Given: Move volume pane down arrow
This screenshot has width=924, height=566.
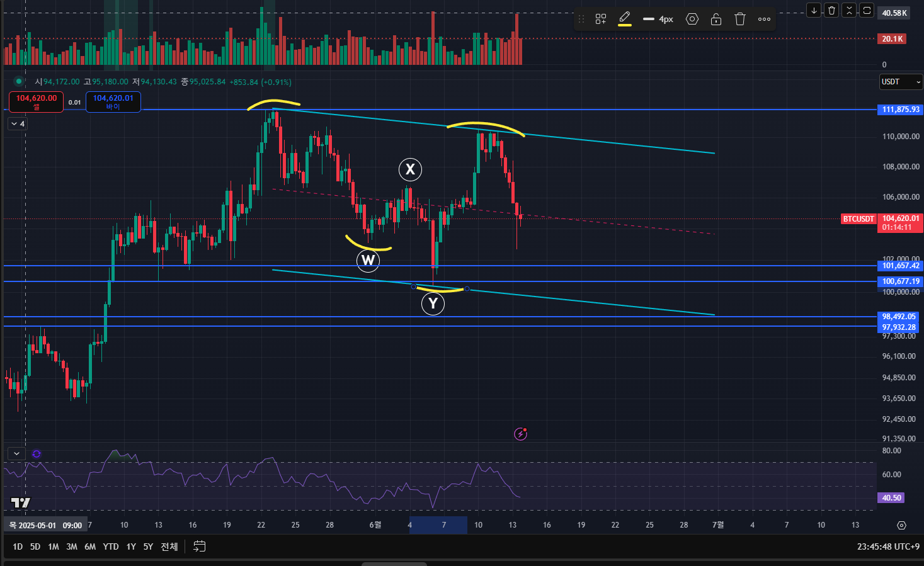Looking at the screenshot, I should pos(814,10).
